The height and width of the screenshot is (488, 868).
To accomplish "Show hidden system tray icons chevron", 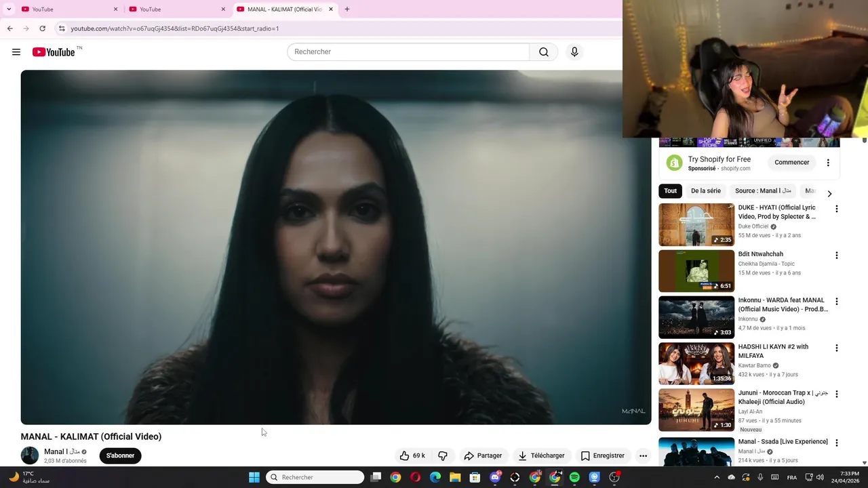I will click(x=717, y=477).
